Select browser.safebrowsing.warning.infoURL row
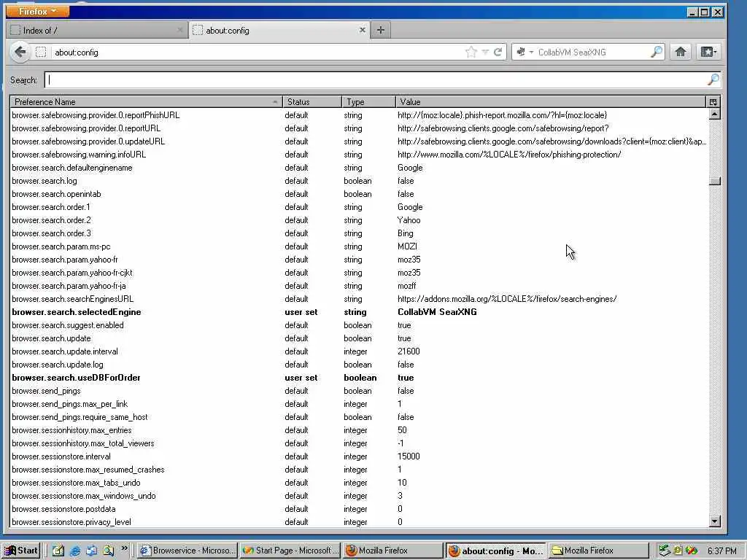The height and width of the screenshot is (560, 747). click(x=359, y=155)
